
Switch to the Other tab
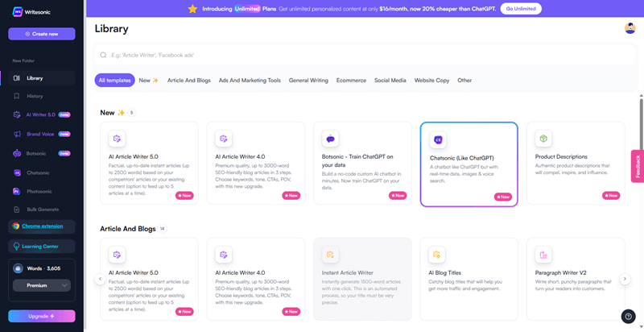(464, 81)
